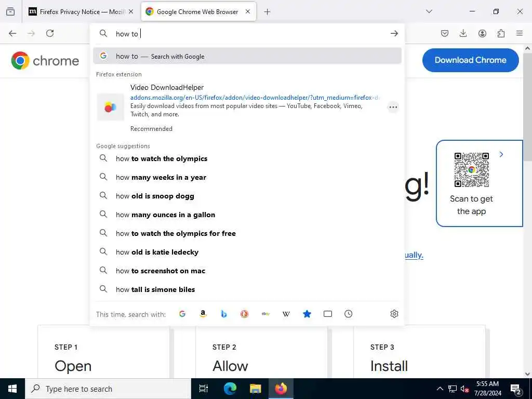Click the page vertical scrollbar thumb
This screenshot has height=399, width=532.
[x=528, y=107]
